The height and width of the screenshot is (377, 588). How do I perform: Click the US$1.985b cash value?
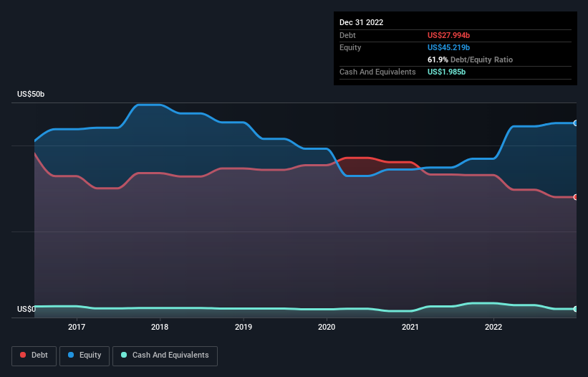[x=447, y=72]
